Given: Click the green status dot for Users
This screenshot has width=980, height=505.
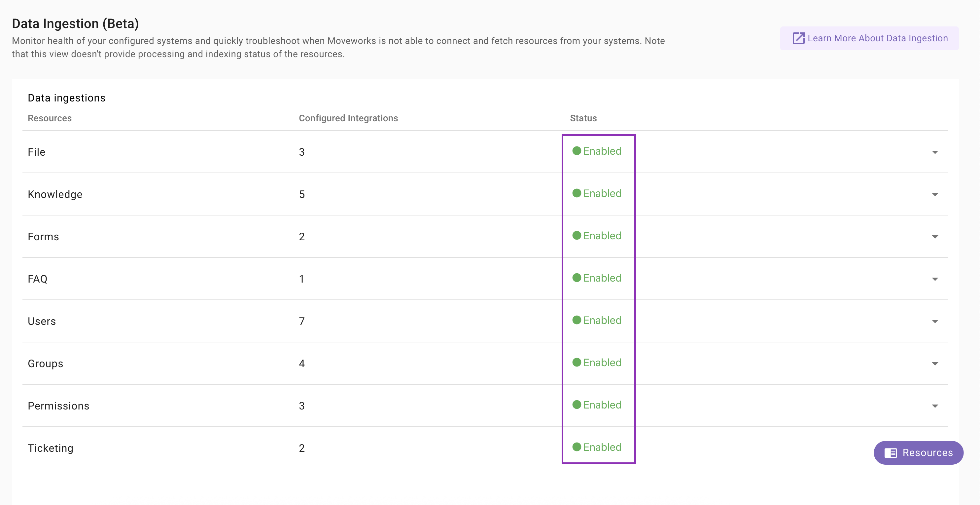Looking at the screenshot, I should (577, 320).
